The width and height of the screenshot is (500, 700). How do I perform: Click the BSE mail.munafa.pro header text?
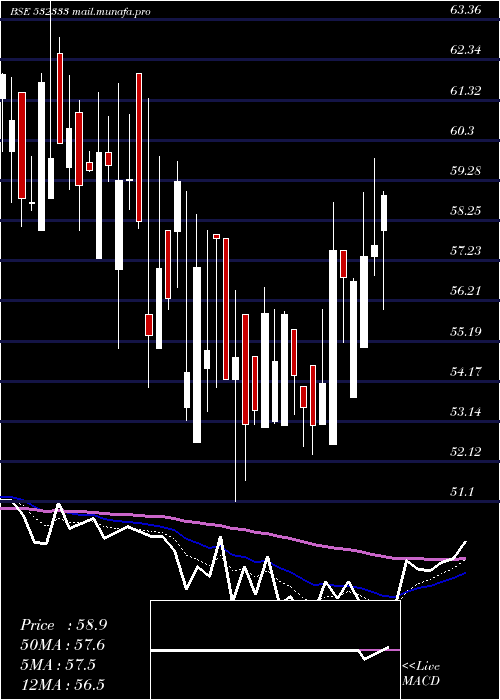point(80,12)
